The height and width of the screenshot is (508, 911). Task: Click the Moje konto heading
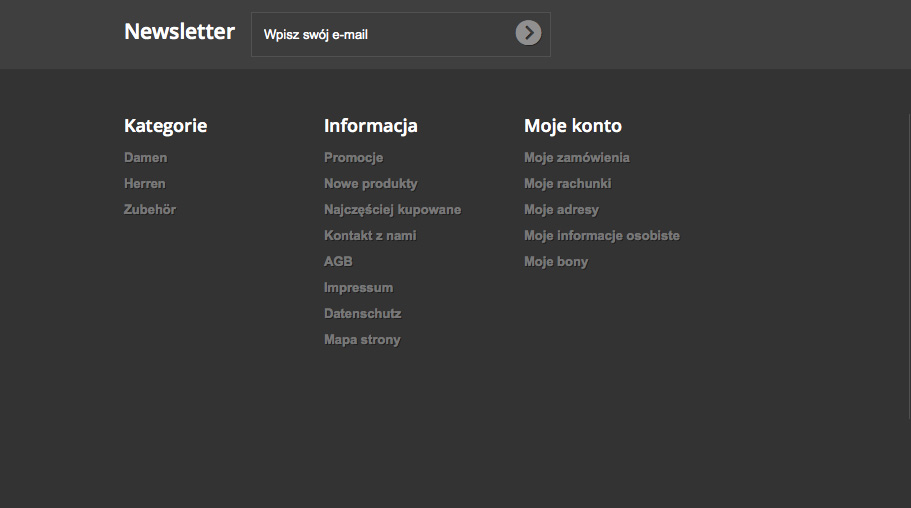click(x=573, y=126)
